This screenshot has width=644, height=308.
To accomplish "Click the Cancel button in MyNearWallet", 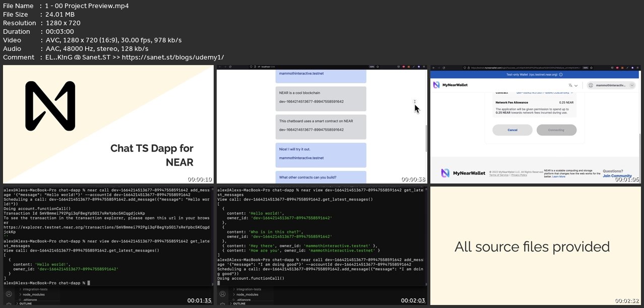I will coord(512,130).
